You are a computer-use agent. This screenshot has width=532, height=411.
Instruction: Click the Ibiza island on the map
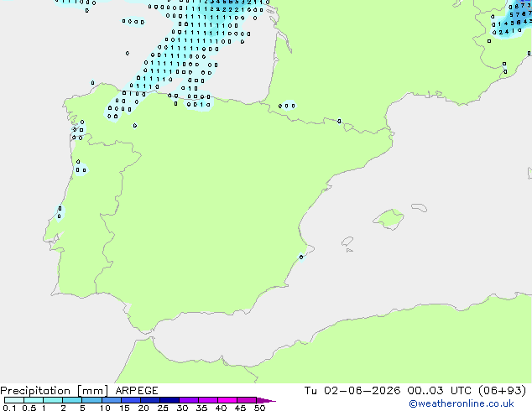coord(347,242)
